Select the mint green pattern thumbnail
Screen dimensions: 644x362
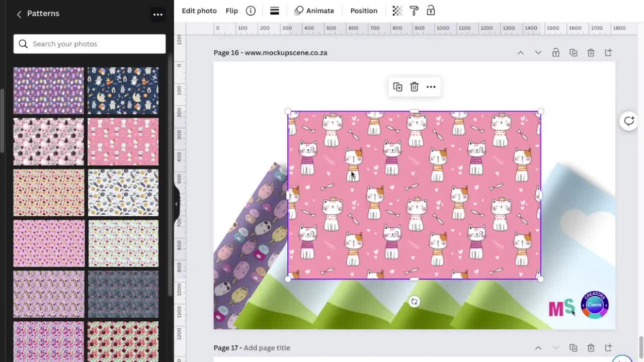coord(123,243)
